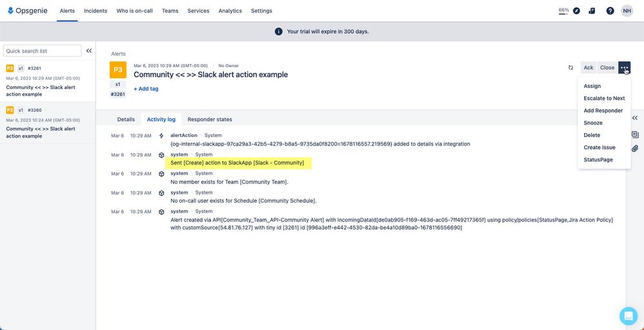Close the alert with the Close button
Image resolution: width=644 pixels, height=330 pixels.
click(x=607, y=67)
